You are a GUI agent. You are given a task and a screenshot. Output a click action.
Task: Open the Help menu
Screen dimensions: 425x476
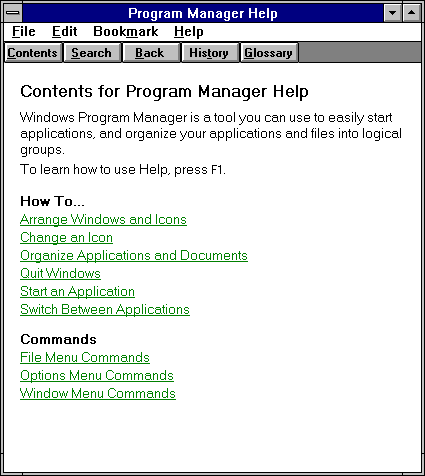189,32
